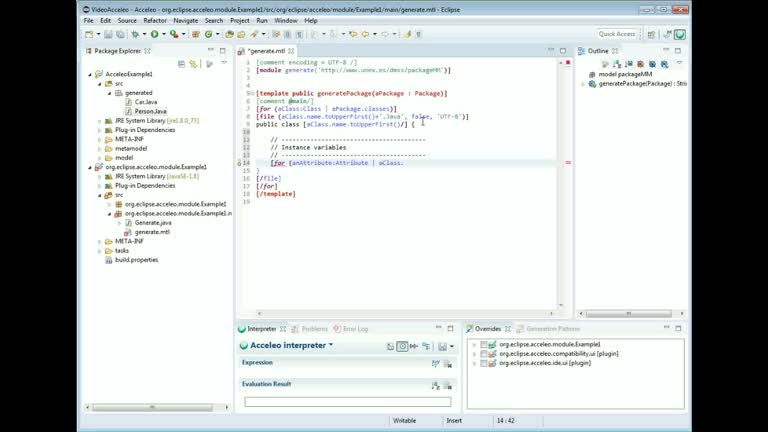Click the Evaluation Result text box
The image size is (768, 432).
tap(348, 402)
